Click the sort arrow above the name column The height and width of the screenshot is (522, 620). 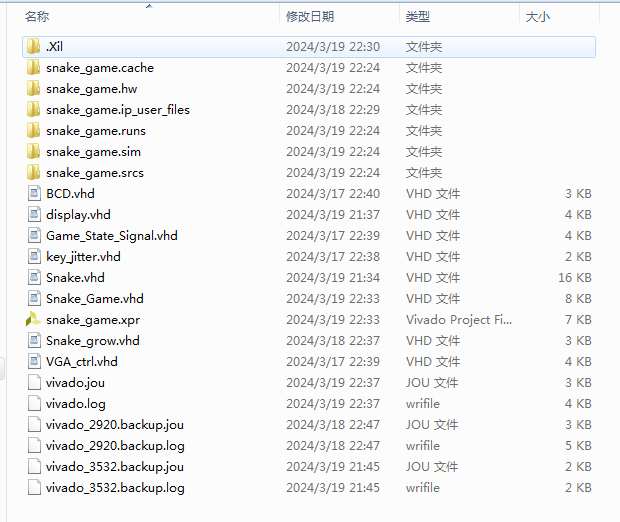point(149,6)
